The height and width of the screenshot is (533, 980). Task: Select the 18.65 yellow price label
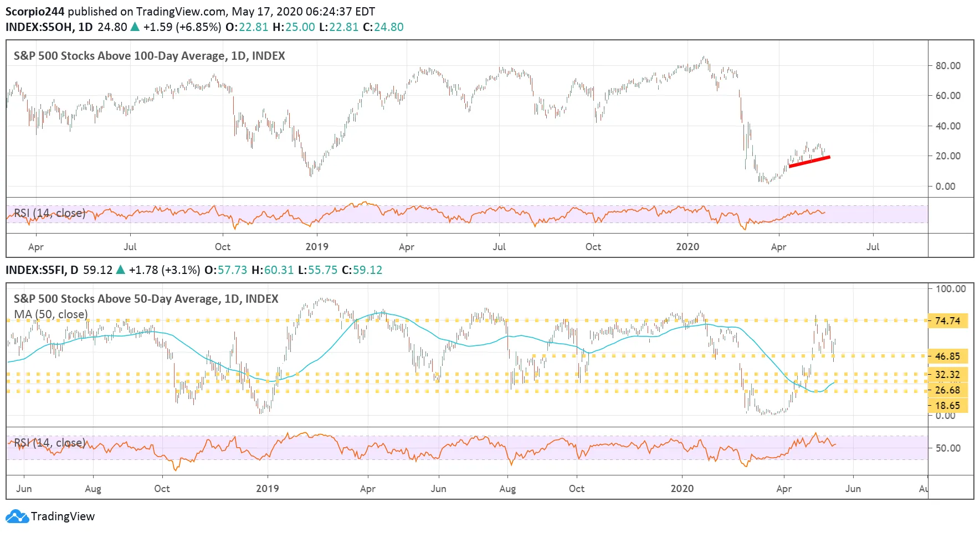point(948,406)
